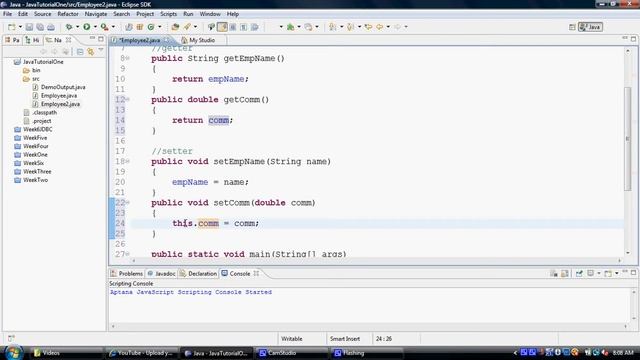The image size is (640, 360).
Task: Select the src folder in the tree
Action: tap(36, 79)
